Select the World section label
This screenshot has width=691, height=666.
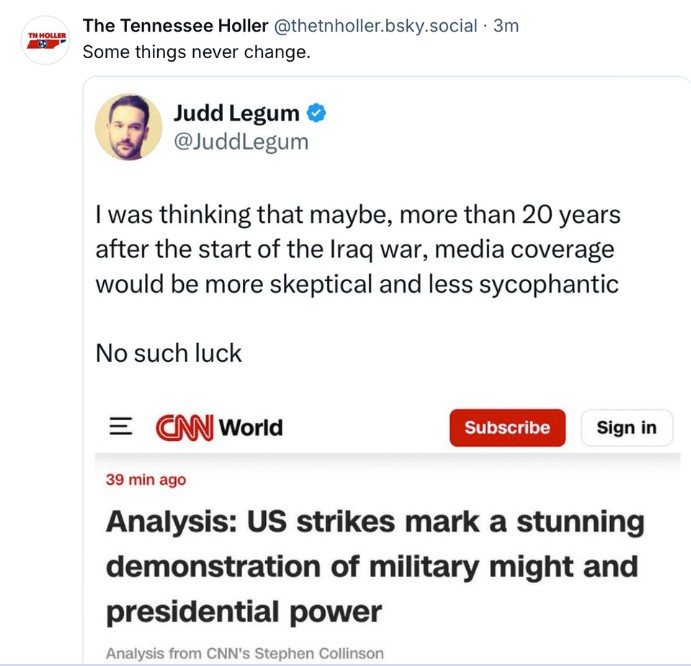point(250,428)
